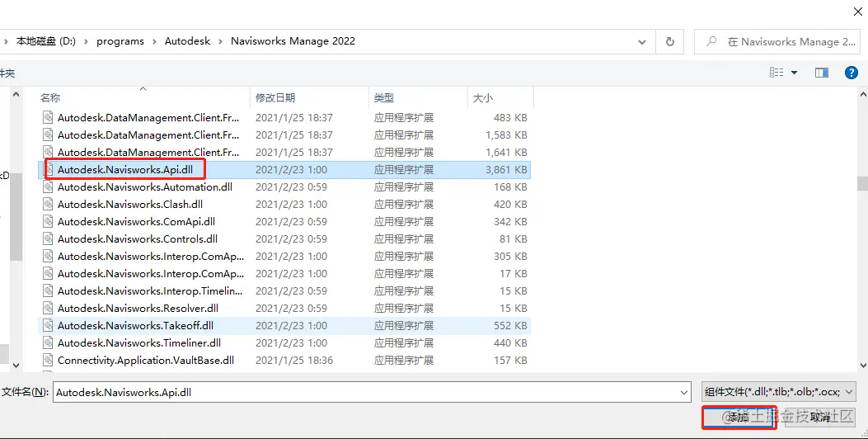Click the refresh icon beside address bar
Screen dimensions: 868x439
click(670, 41)
